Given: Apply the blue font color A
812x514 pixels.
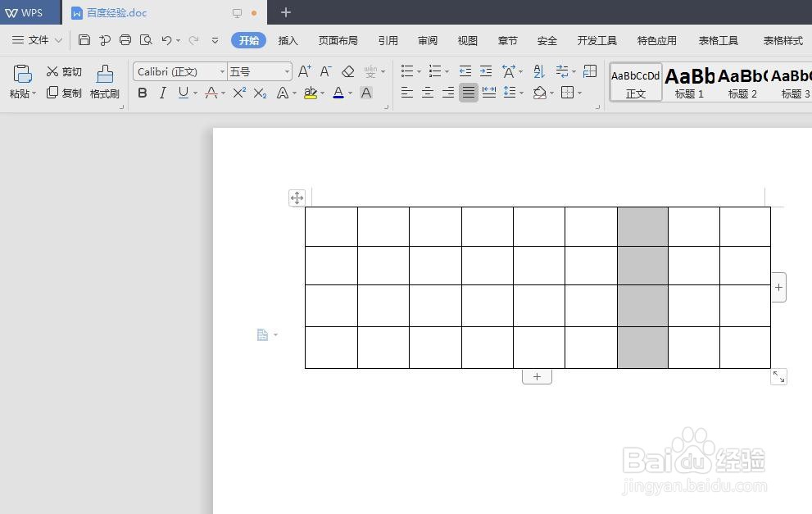Looking at the screenshot, I should 338,93.
